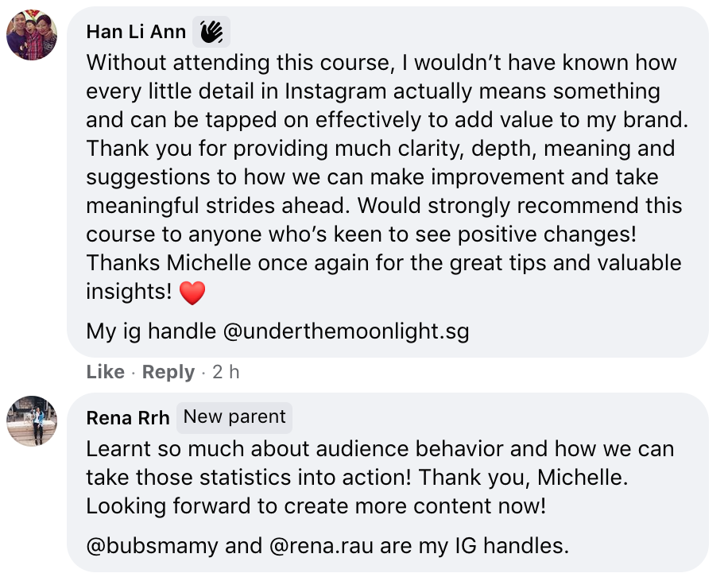Open Han Li Ann's profile picture
The height and width of the screenshot is (577, 728).
point(32,36)
